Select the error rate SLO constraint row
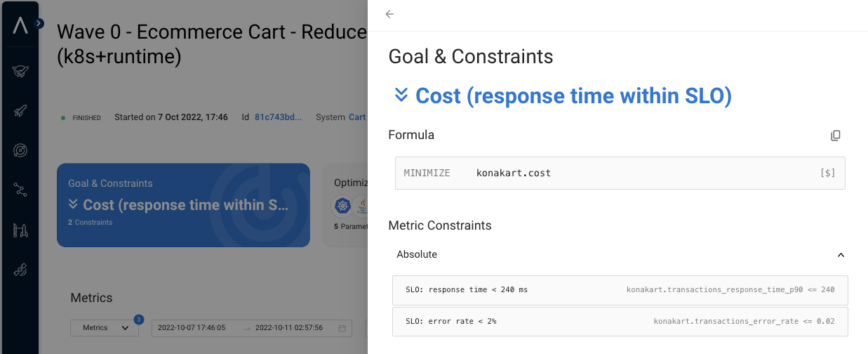 620,321
